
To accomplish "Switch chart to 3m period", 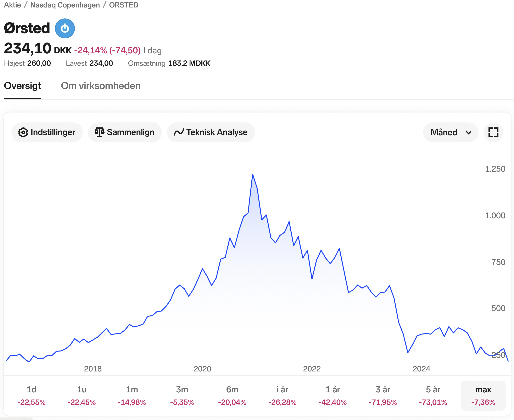I will [x=182, y=395].
